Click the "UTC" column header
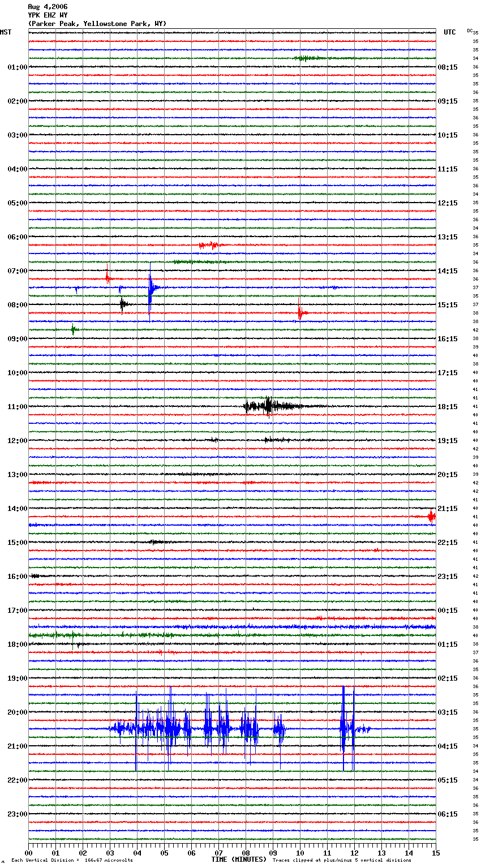Image resolution: width=481 pixels, height=868 pixels. 449,32
